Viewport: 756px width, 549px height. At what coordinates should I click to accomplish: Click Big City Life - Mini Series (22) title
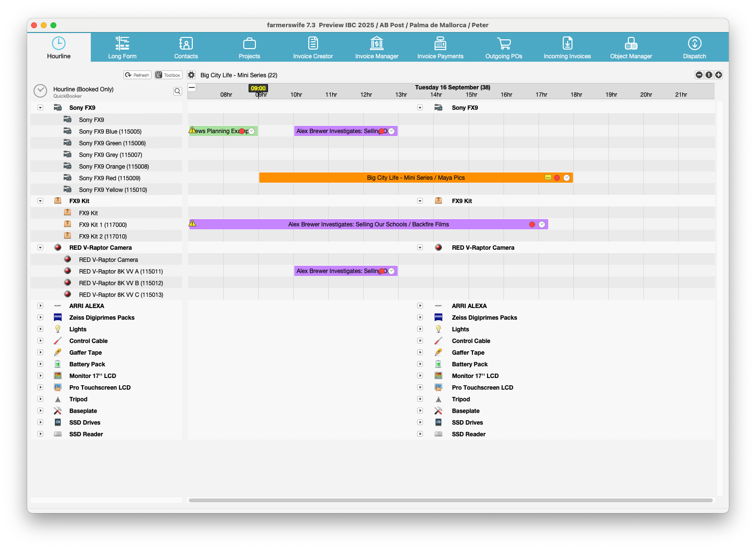click(x=239, y=75)
